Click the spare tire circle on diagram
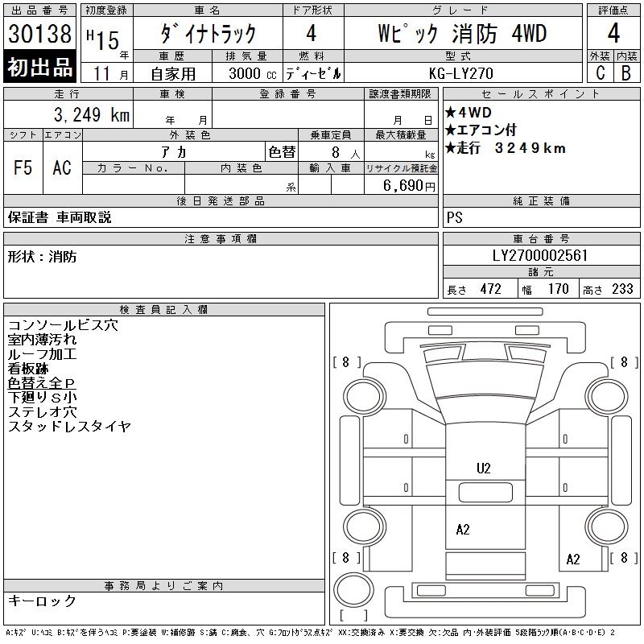Screen dimensions: 644x644 (353, 589)
